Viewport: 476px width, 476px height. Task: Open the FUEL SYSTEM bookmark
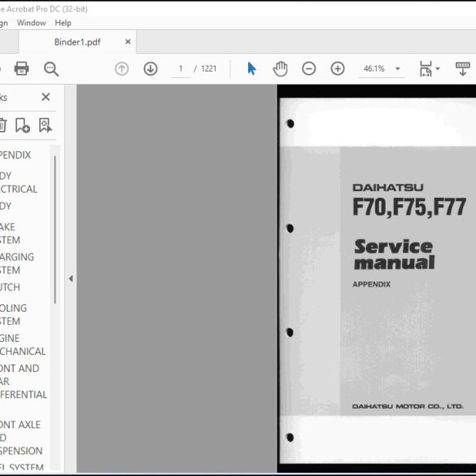point(22,468)
